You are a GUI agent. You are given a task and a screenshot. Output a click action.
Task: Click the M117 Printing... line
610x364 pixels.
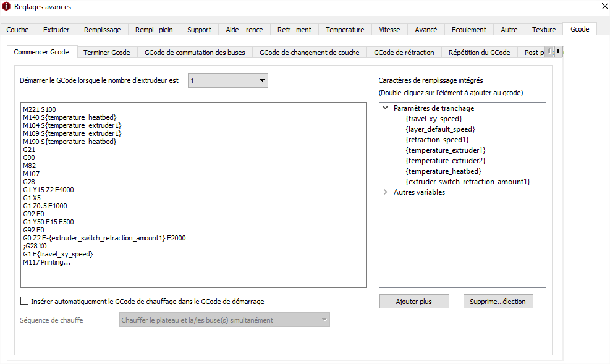47,262
